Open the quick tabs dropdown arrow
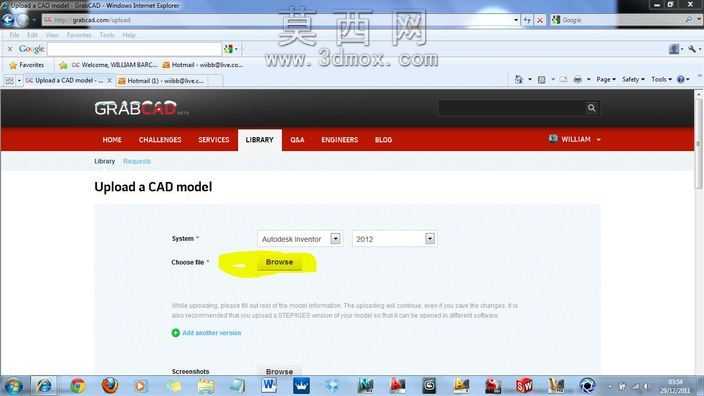The height and width of the screenshot is (396, 704). [19, 81]
